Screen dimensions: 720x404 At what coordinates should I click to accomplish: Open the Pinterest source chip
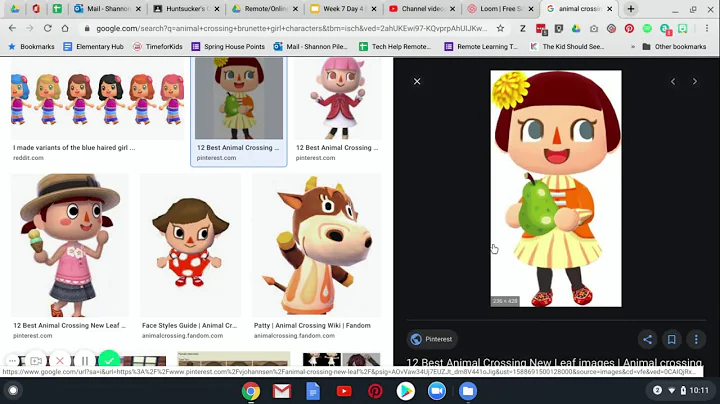(x=432, y=339)
